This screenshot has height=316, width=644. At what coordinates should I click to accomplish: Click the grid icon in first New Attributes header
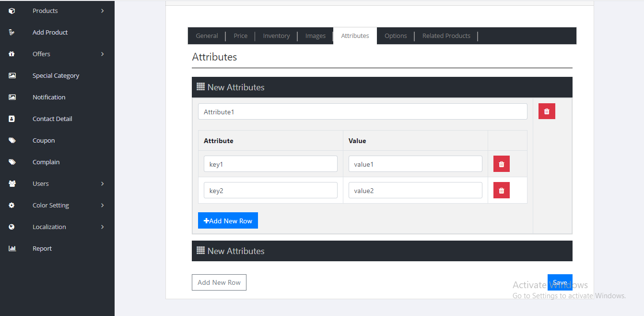tap(200, 87)
